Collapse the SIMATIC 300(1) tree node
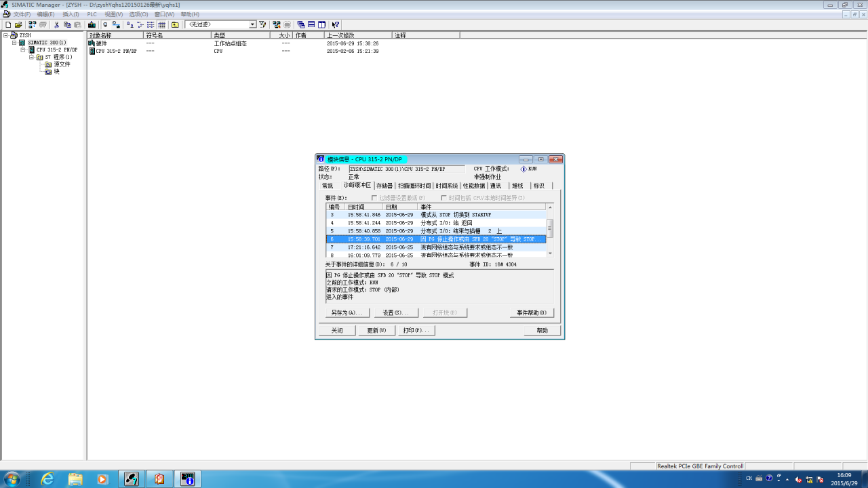This screenshot has width=868, height=488. click(x=14, y=43)
